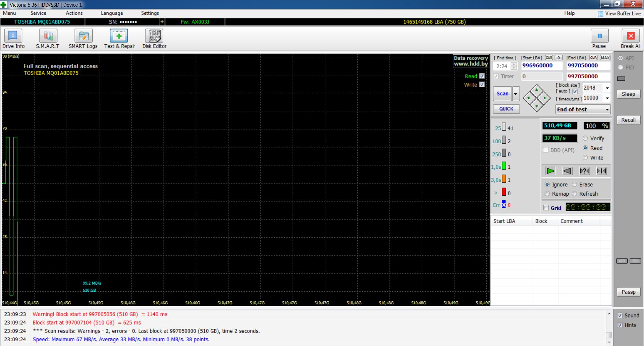Click the right arrow on the navigation diamond
The width and height of the screenshot is (644, 346).
545,98
